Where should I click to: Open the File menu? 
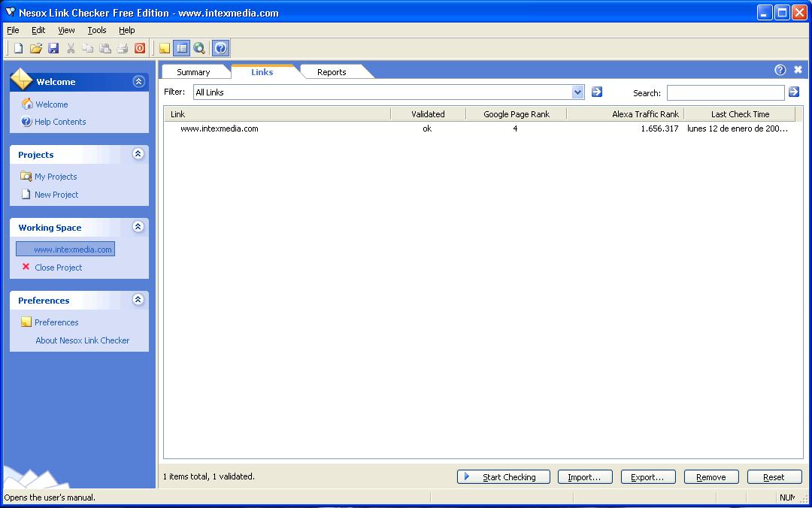click(13, 30)
